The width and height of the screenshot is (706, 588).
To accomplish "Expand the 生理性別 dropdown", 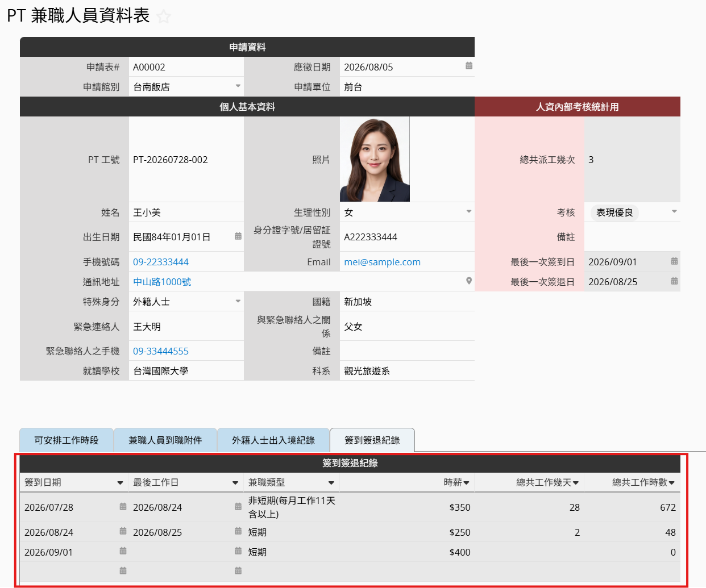I will coord(469,212).
